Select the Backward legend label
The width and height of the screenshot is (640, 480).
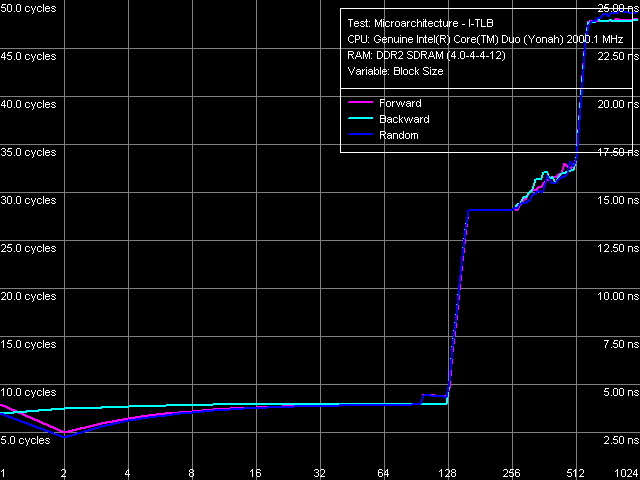tap(404, 119)
